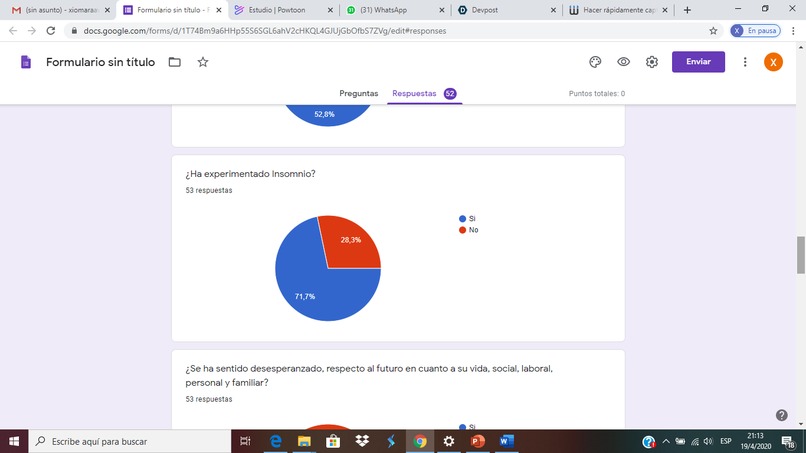806x453 pixels.
Task: Close the Powtoon browser tab
Action: click(x=330, y=10)
